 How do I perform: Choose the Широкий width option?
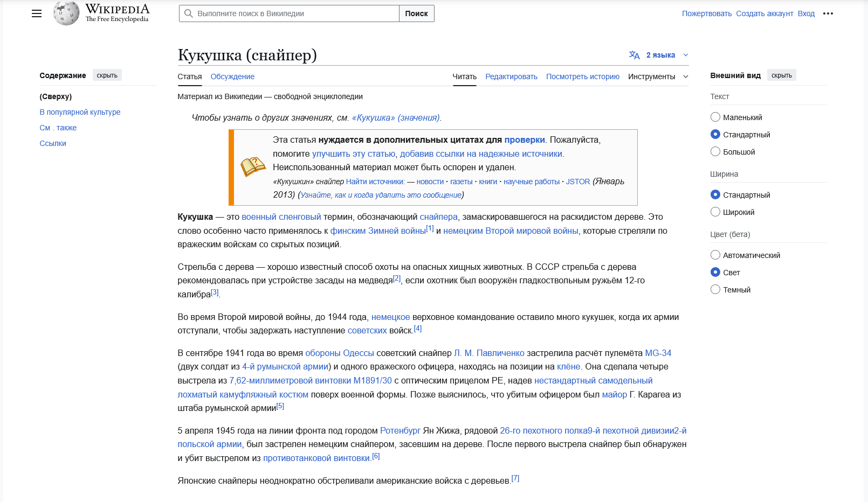pyautogui.click(x=715, y=212)
